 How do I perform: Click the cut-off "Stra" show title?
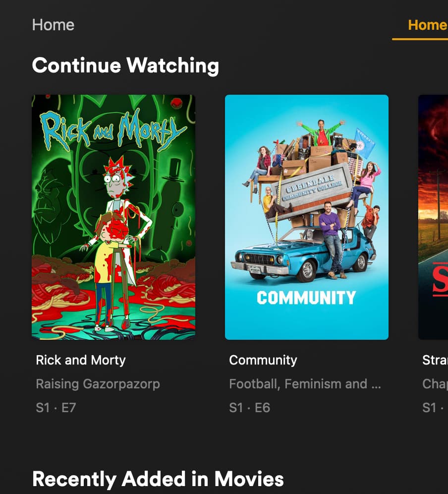coord(435,360)
